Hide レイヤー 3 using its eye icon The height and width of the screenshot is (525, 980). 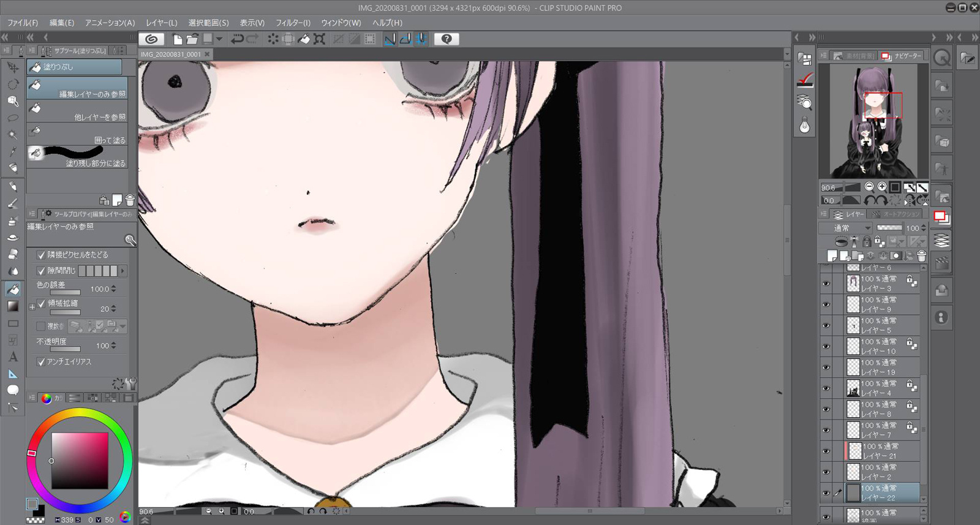(x=826, y=284)
